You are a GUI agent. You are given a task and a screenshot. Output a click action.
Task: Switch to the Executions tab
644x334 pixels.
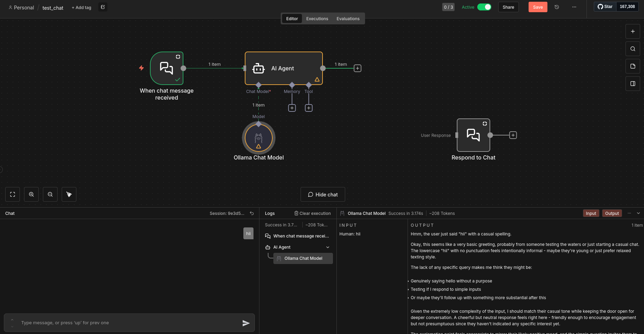(x=317, y=19)
